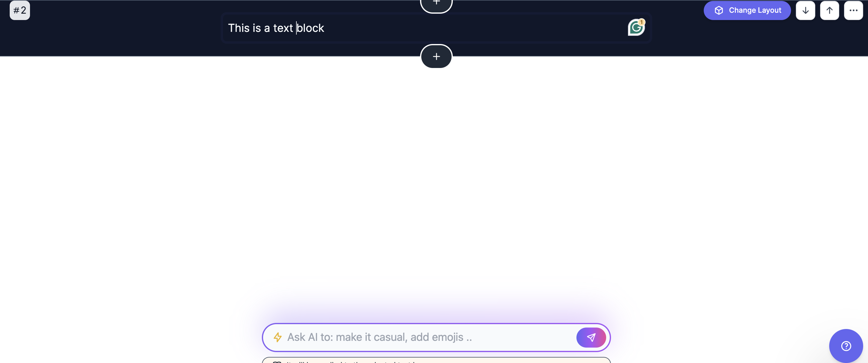Click the lightning bolt AI icon
This screenshot has width=868, height=363.
tap(277, 337)
